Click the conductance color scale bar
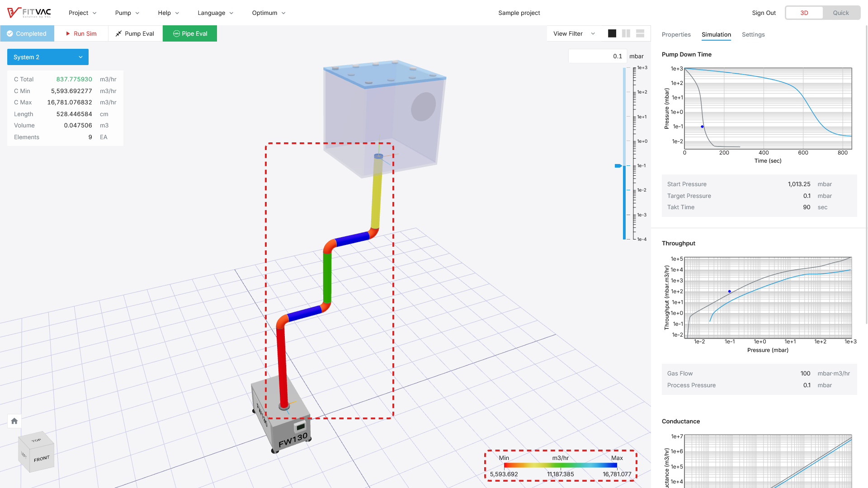This screenshot has height=488, width=868. click(560, 465)
